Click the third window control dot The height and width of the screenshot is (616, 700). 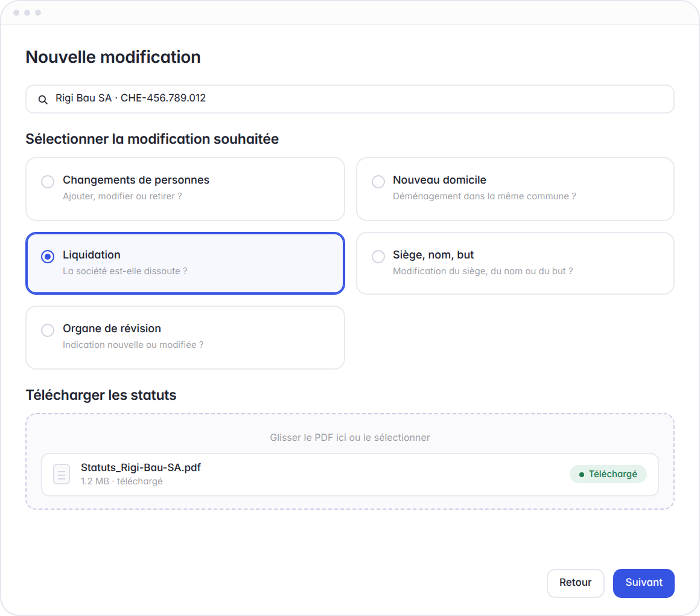click(38, 13)
